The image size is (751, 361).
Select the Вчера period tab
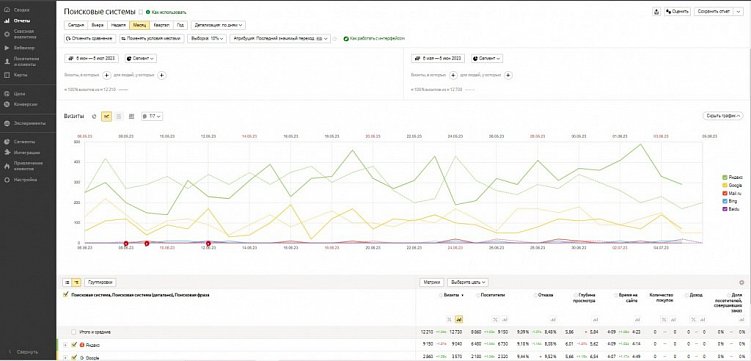pos(97,25)
